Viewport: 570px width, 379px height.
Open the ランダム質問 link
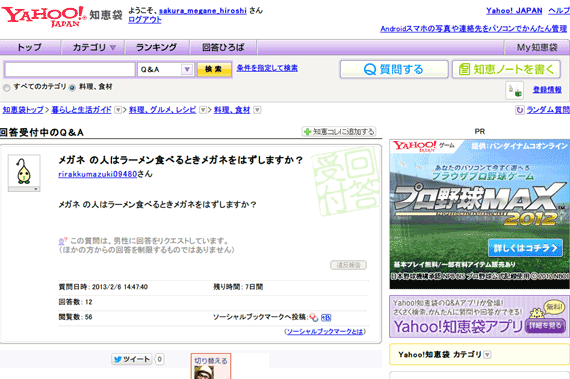click(x=548, y=110)
